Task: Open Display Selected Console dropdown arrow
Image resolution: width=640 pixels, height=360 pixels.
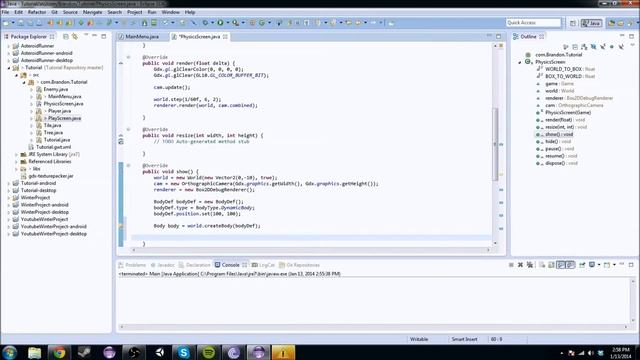Action: click(x=599, y=265)
